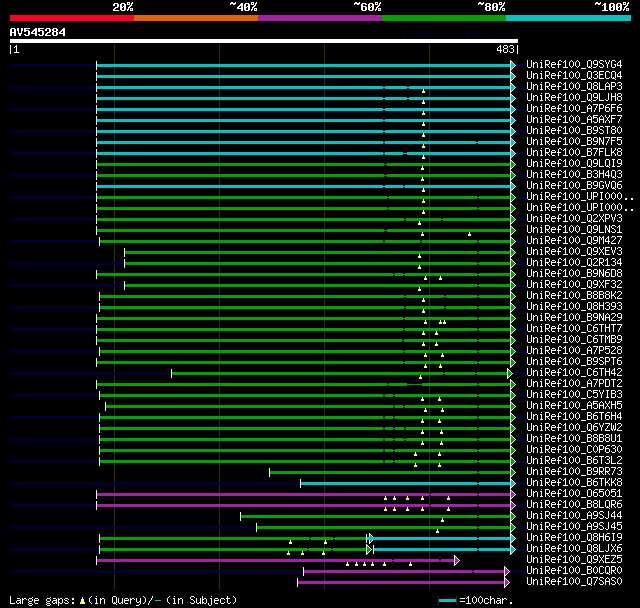Click the UniRef100_B9N7F5 text

click(574, 142)
